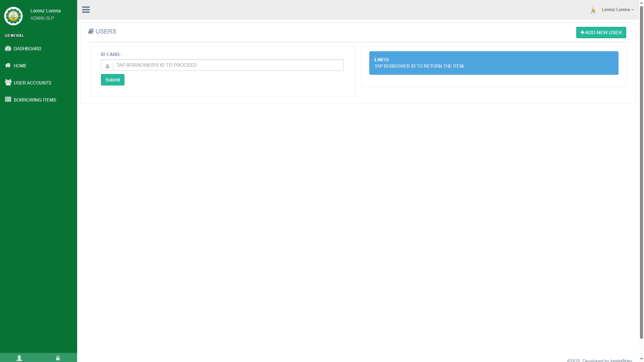
Task: Click the school logo in sidebar
Action: click(13, 16)
